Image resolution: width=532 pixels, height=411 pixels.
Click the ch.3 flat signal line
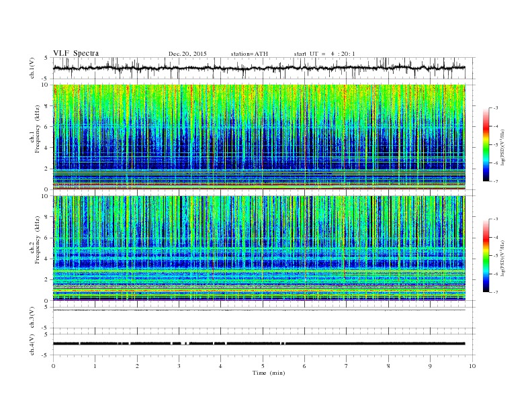click(x=259, y=310)
